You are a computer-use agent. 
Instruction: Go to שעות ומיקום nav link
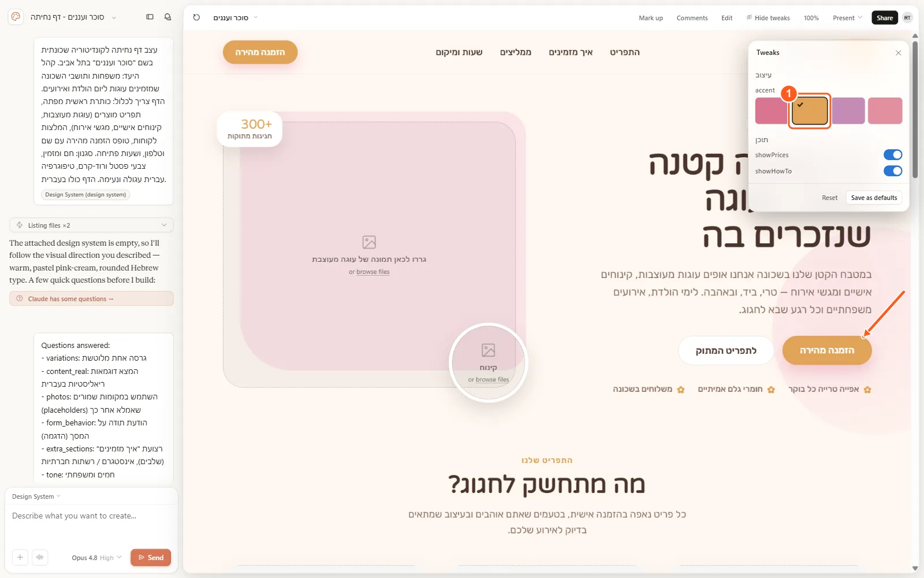pos(459,52)
